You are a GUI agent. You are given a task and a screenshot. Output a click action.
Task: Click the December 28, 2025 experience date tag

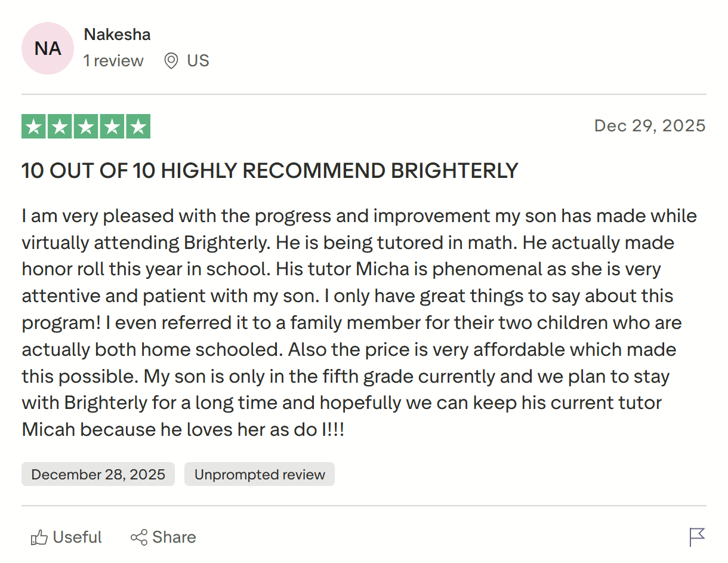point(98,474)
